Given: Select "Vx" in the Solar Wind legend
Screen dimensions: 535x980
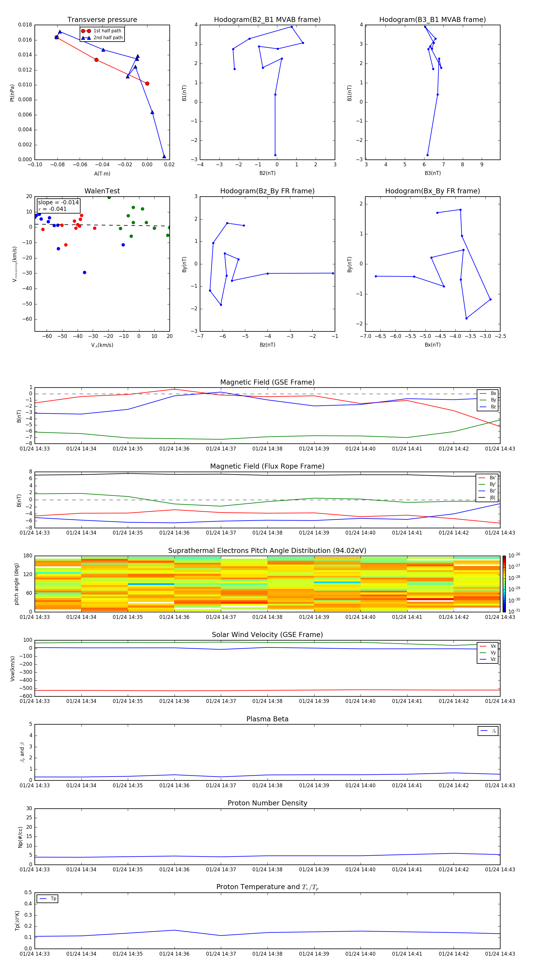Looking at the screenshot, I should 488,646.
